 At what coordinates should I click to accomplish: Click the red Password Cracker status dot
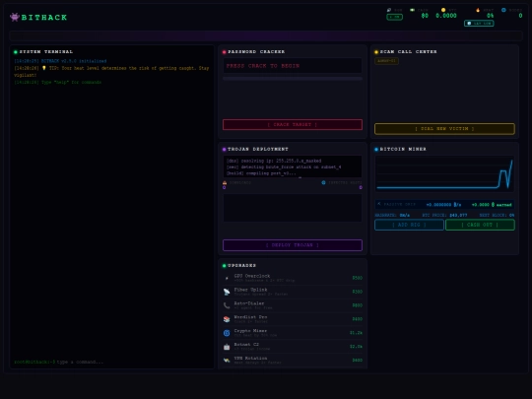(224, 52)
